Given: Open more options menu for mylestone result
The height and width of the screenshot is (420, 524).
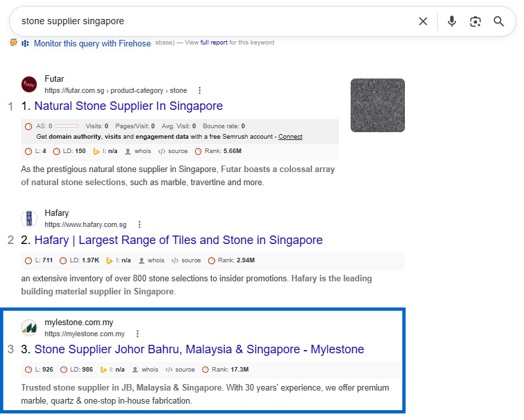Looking at the screenshot, I should tap(137, 334).
